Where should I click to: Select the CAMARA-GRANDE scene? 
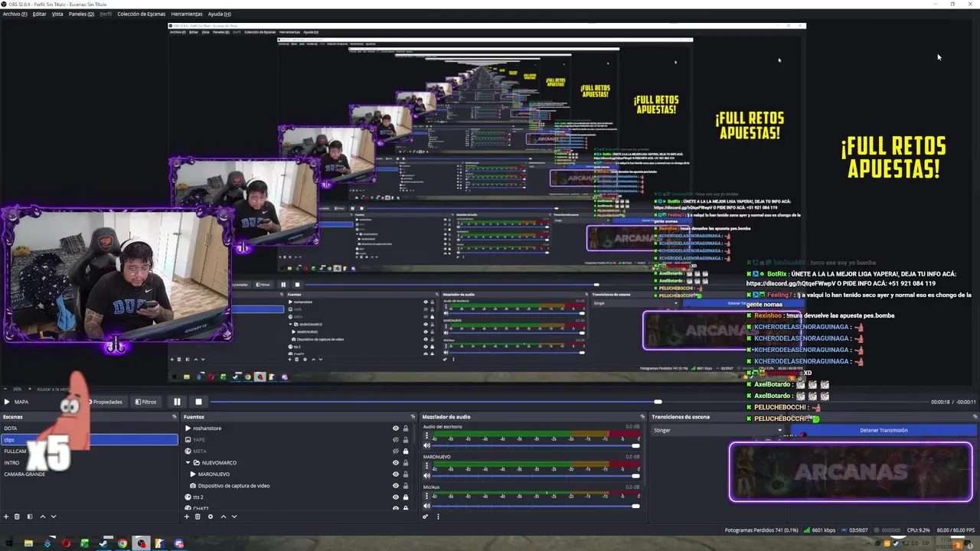(89, 474)
